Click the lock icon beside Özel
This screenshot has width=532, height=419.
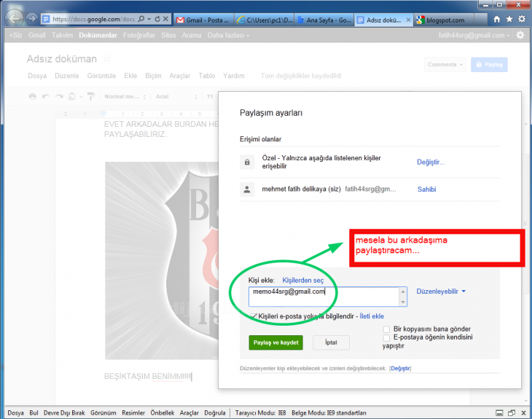247,162
